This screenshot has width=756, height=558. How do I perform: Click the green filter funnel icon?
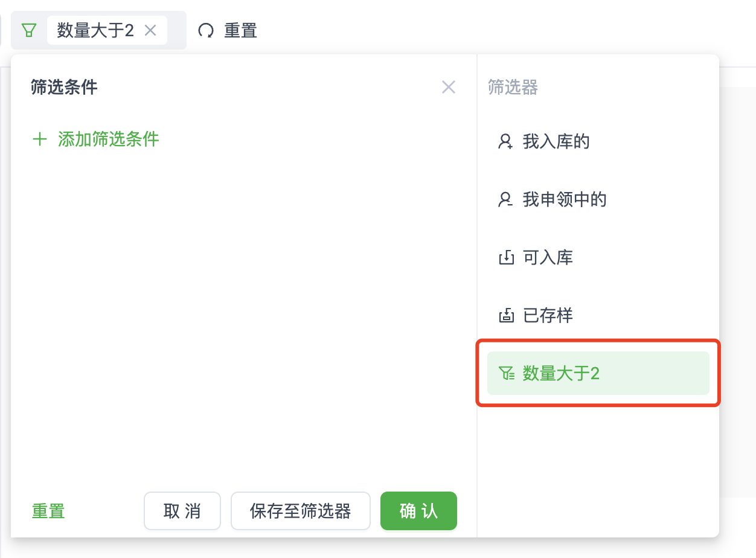[28, 30]
